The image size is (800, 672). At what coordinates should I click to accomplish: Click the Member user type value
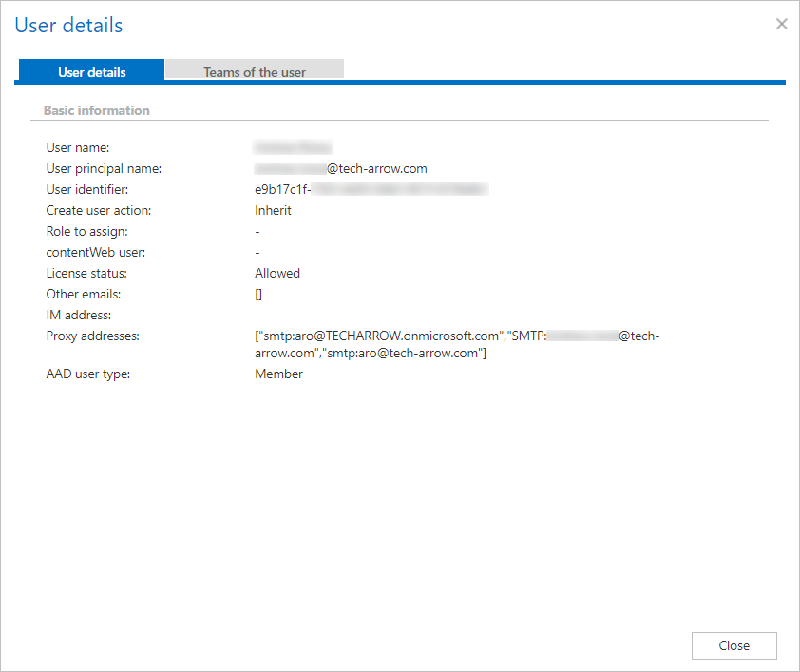pos(278,374)
